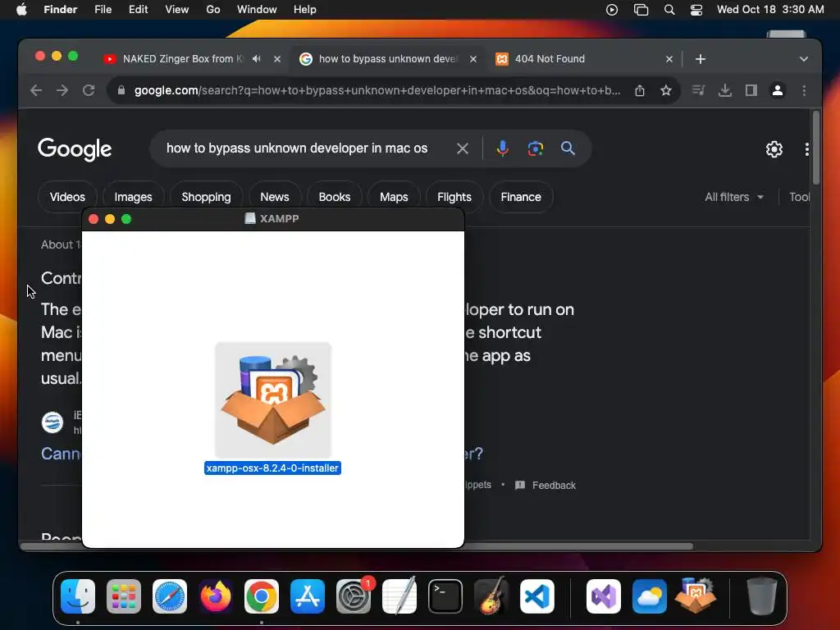
Task: Click the padlock site info icon
Action: 121,90
